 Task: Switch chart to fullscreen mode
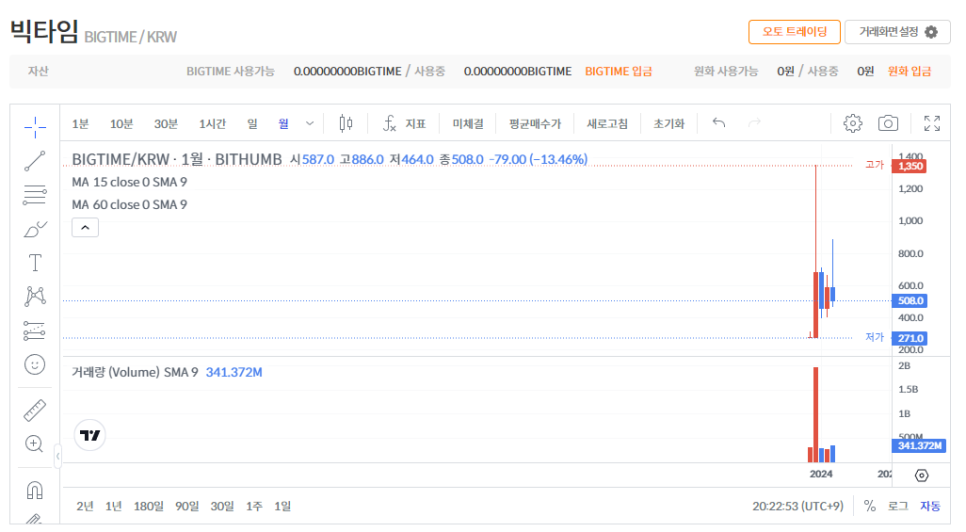point(932,123)
